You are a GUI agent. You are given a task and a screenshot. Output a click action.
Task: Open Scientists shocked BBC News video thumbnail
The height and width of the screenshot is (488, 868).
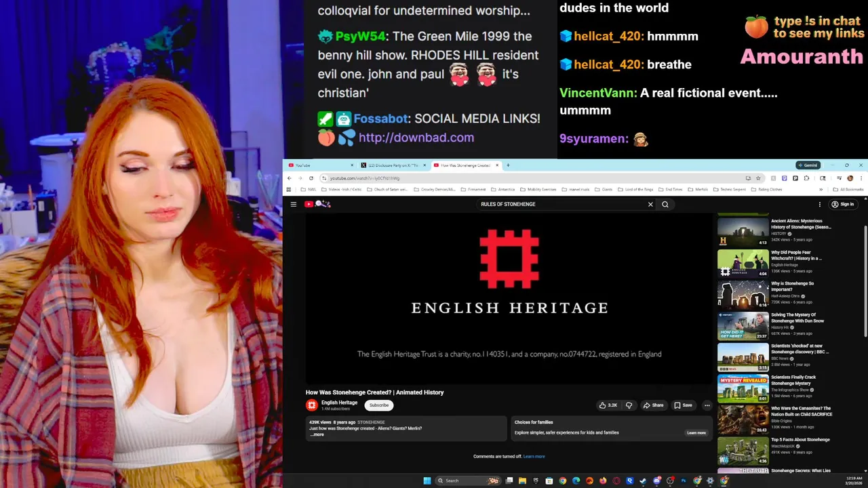pos(743,357)
